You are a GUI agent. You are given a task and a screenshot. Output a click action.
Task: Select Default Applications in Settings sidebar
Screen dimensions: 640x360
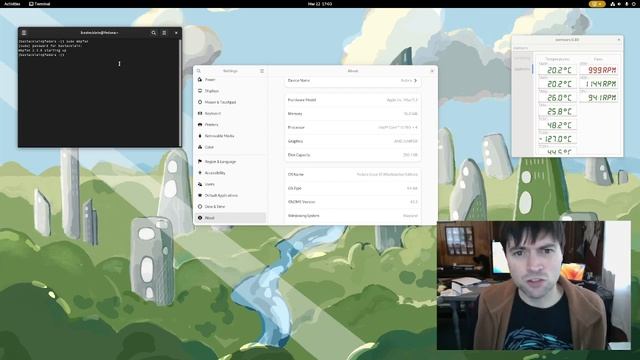click(230, 195)
